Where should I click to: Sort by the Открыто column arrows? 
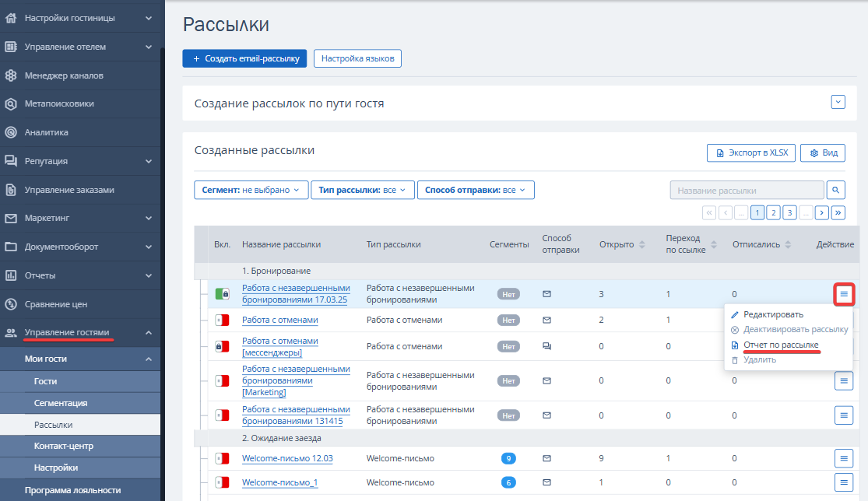click(x=642, y=244)
